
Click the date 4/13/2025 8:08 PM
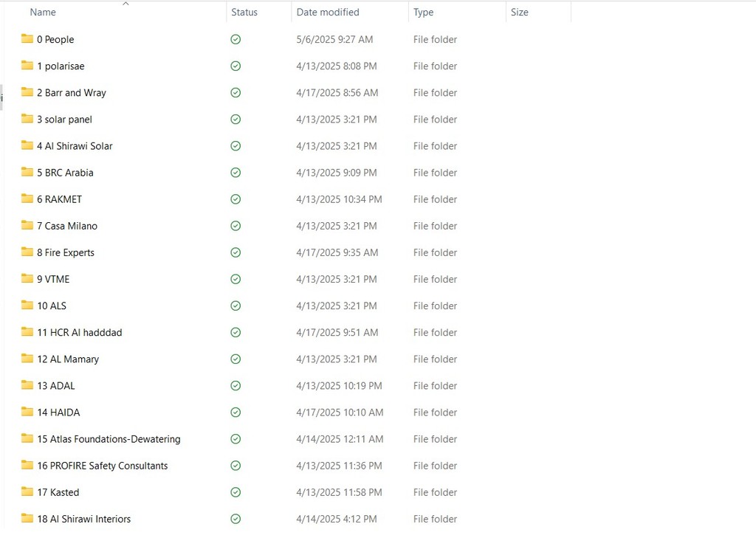pos(337,66)
